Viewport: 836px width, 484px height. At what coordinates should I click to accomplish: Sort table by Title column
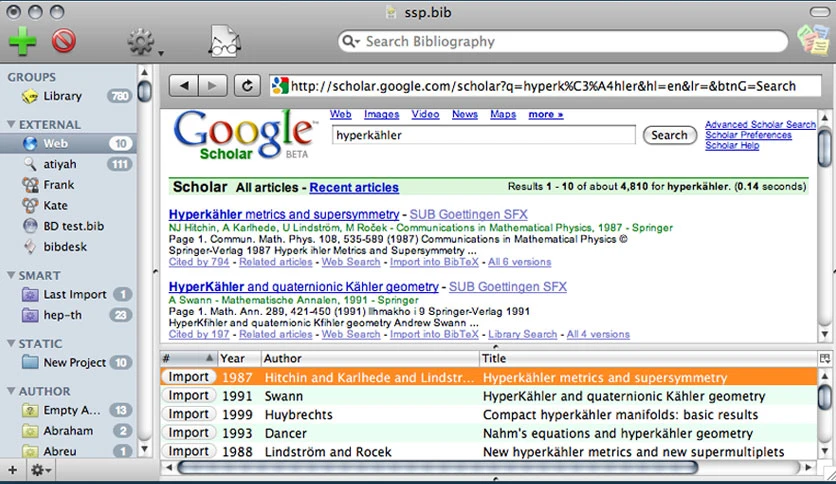[x=647, y=358]
